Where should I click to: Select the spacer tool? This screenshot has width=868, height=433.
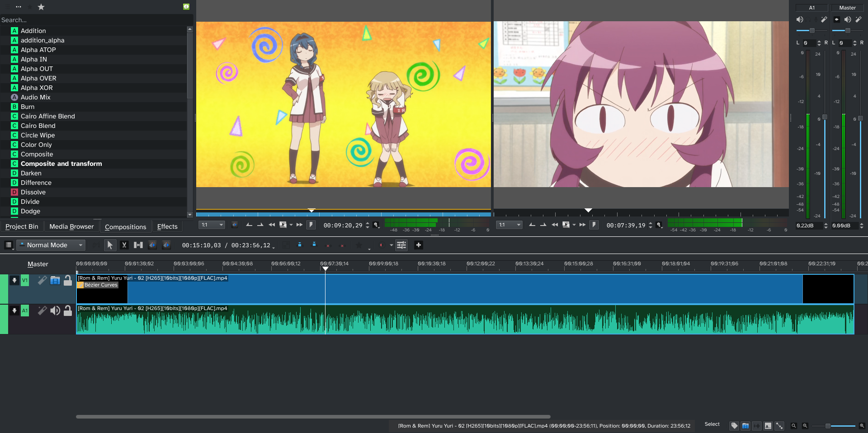coord(138,245)
